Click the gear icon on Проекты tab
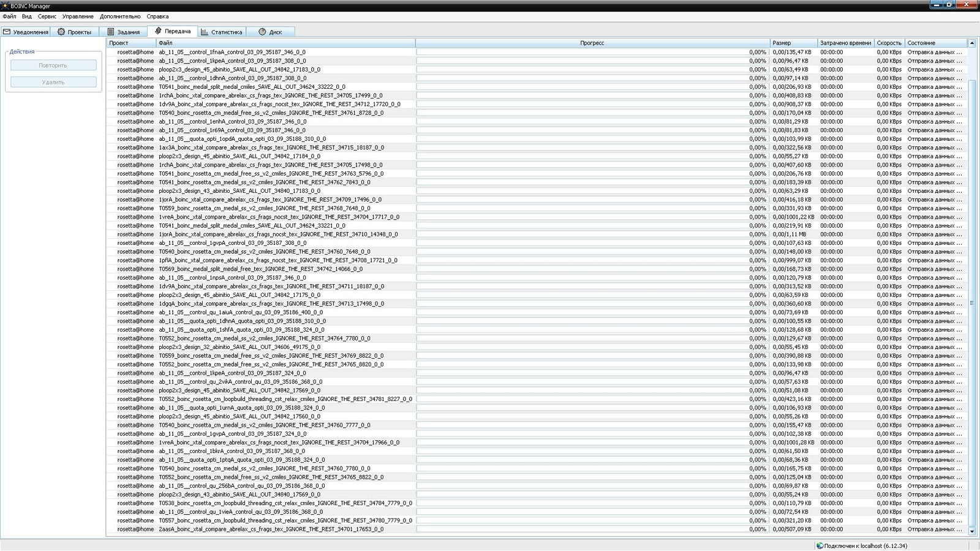The height and width of the screenshot is (551, 980). click(x=61, y=32)
